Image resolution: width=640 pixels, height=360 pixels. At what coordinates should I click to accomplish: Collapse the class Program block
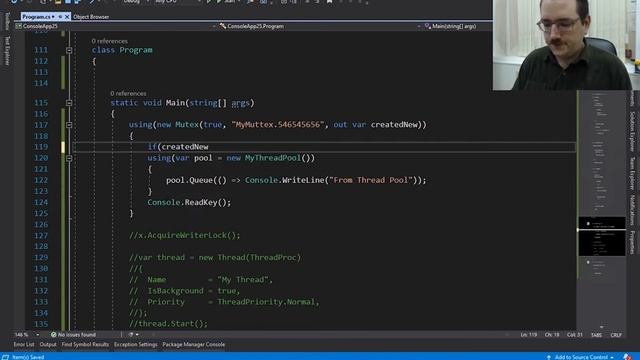pos(69,50)
